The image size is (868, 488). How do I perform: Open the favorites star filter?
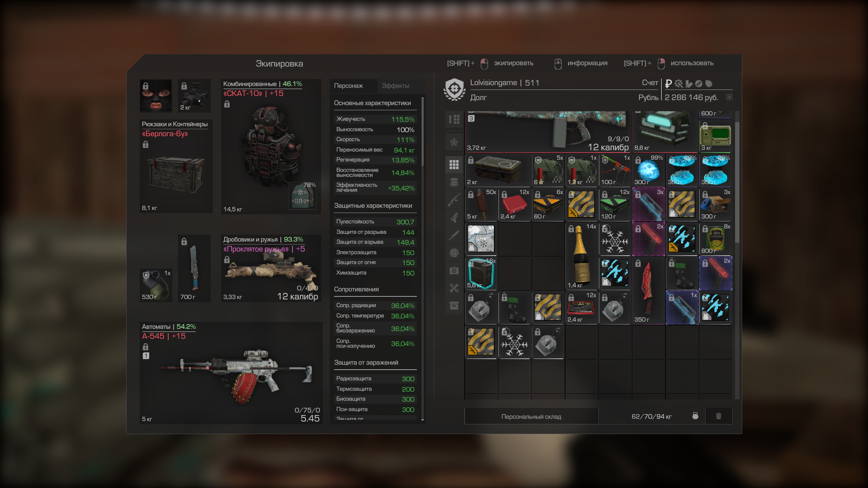454,142
